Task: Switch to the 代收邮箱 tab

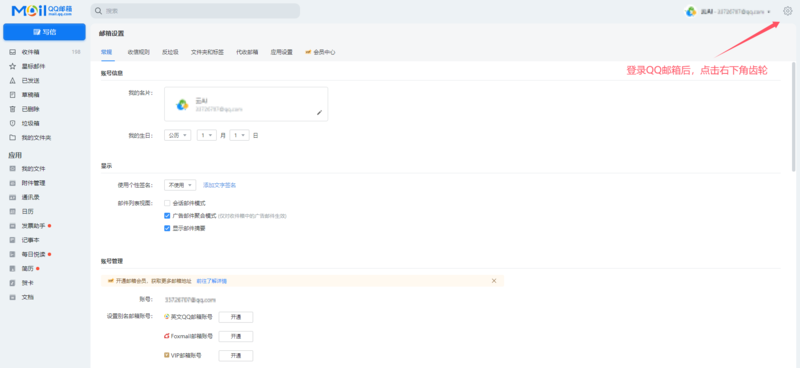Action: [x=247, y=52]
